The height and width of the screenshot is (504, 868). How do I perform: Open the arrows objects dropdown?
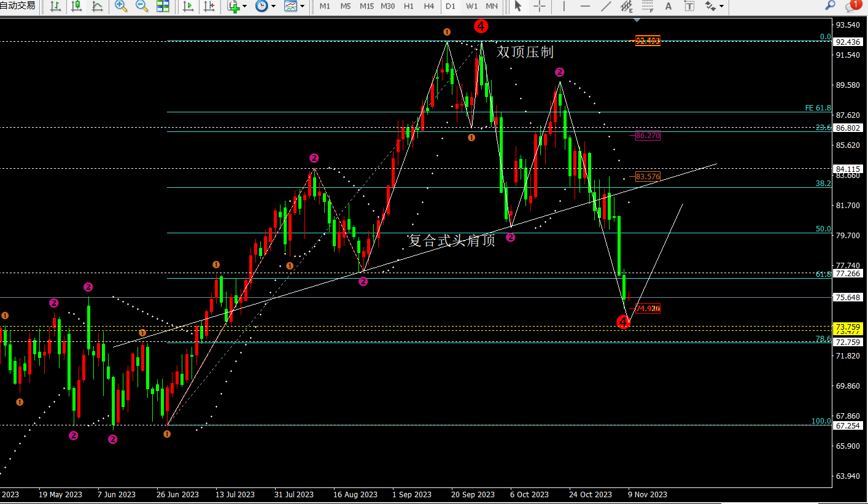point(721,6)
